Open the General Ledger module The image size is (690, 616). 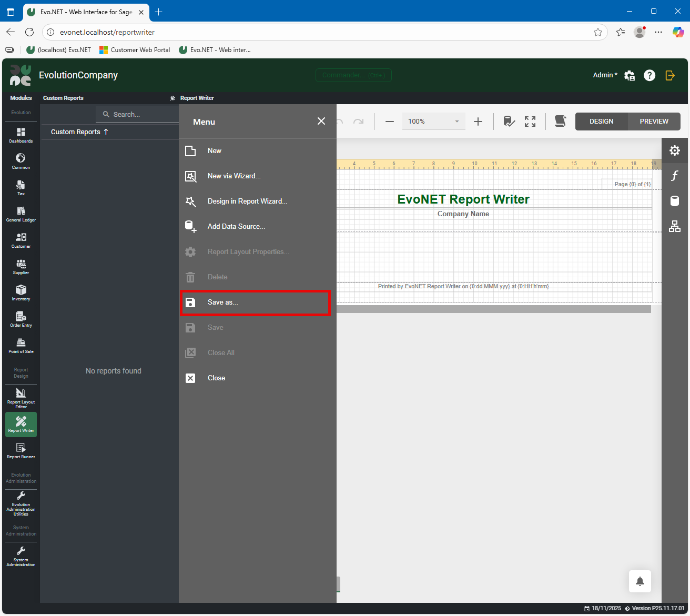click(21, 214)
